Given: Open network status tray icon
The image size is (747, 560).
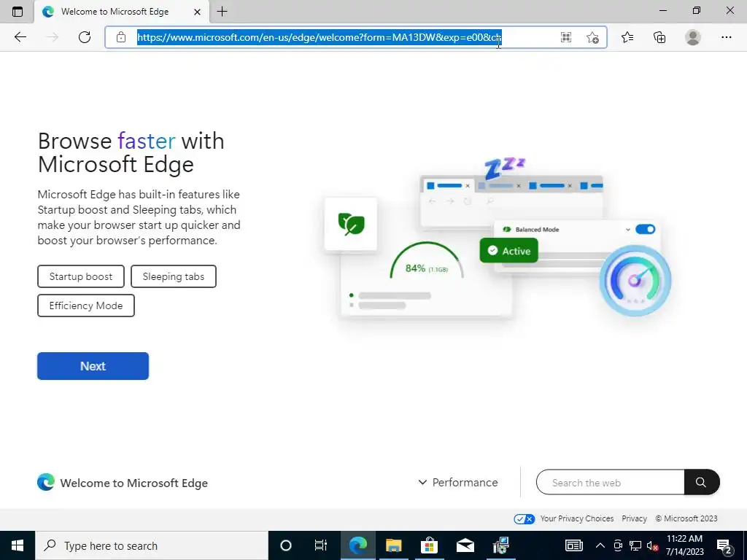Looking at the screenshot, I should (635, 545).
